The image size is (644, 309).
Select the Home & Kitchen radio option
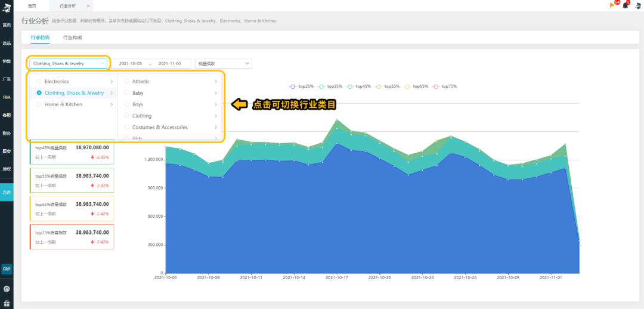click(39, 104)
